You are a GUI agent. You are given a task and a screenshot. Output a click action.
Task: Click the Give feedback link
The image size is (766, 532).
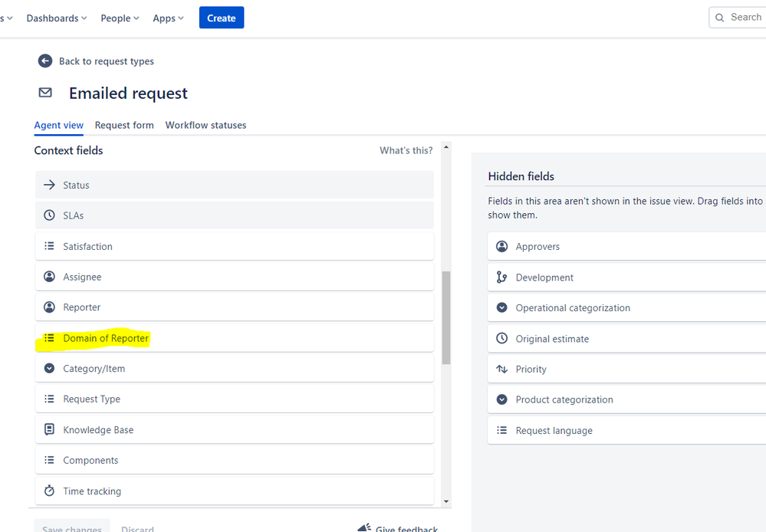click(x=406, y=529)
